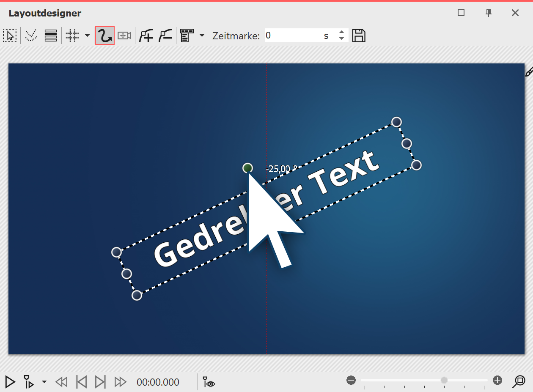Open the grid options dropdown
Image resolution: width=533 pixels, height=392 pixels.
87,36
